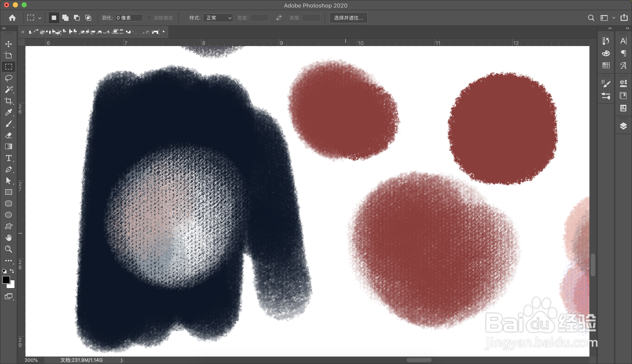The width and height of the screenshot is (632, 364).
Task: Close the open document tab
Action: (x=23, y=32)
